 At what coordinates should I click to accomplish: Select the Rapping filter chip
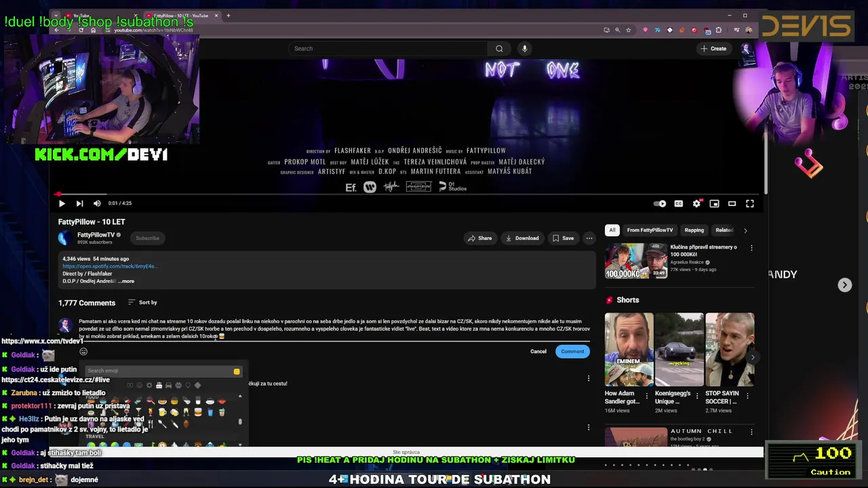coord(694,230)
